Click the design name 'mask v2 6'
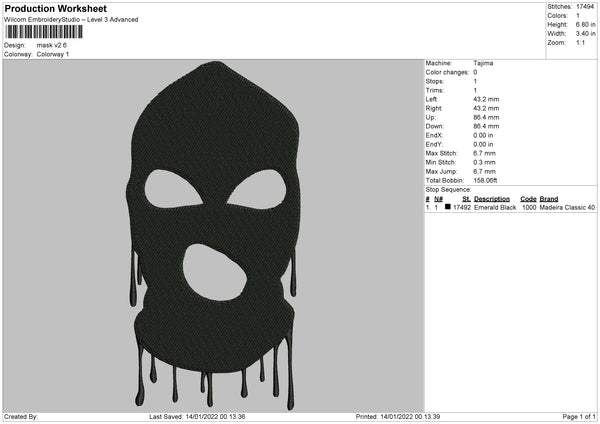Screen dimensions: 600x424 52,45
